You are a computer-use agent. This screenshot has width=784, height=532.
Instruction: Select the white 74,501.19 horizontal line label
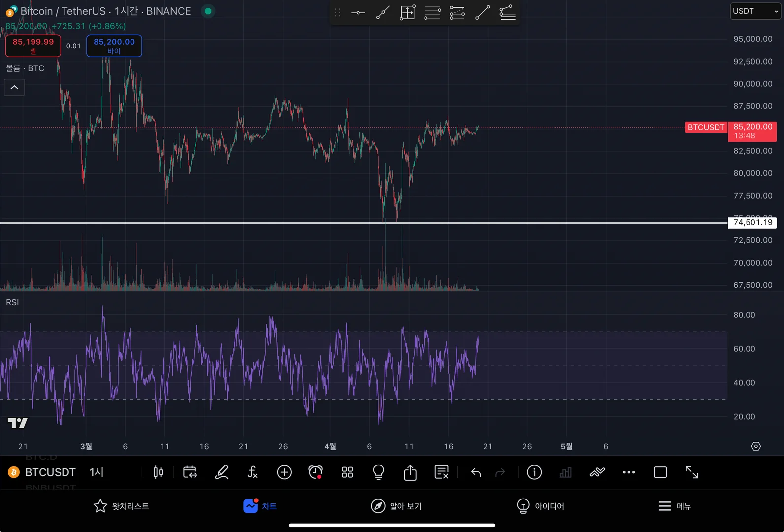[x=752, y=223]
